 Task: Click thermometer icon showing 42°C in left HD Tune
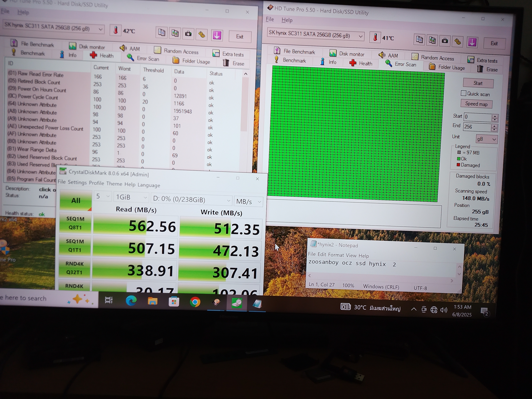(x=115, y=30)
